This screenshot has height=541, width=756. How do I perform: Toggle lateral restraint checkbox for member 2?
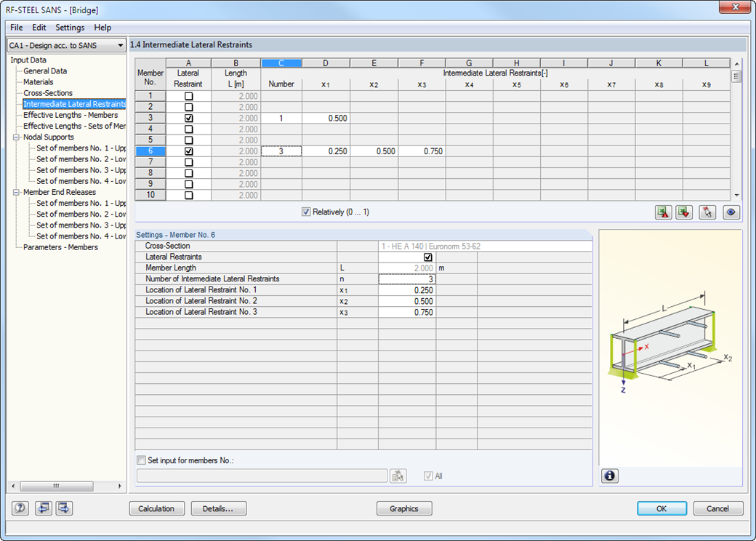pyautogui.click(x=188, y=107)
